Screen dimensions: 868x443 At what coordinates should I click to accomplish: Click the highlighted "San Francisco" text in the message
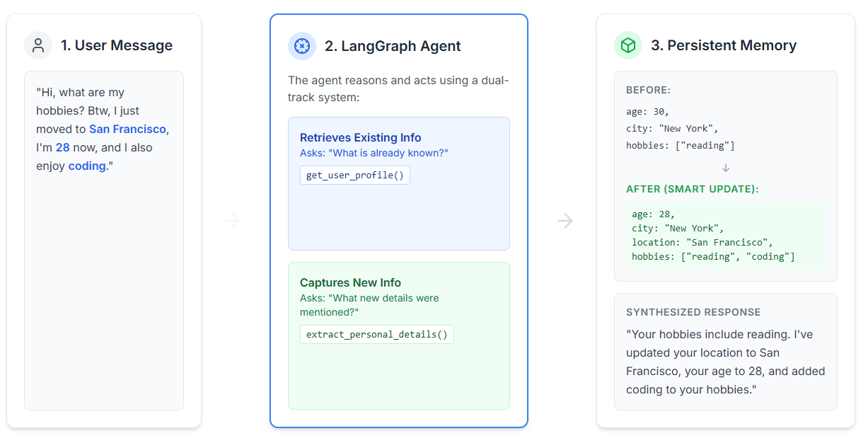[x=127, y=129]
